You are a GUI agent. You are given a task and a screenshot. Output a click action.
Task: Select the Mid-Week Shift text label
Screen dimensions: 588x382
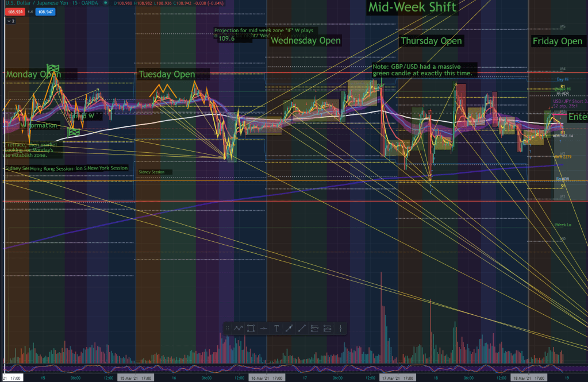point(412,7)
